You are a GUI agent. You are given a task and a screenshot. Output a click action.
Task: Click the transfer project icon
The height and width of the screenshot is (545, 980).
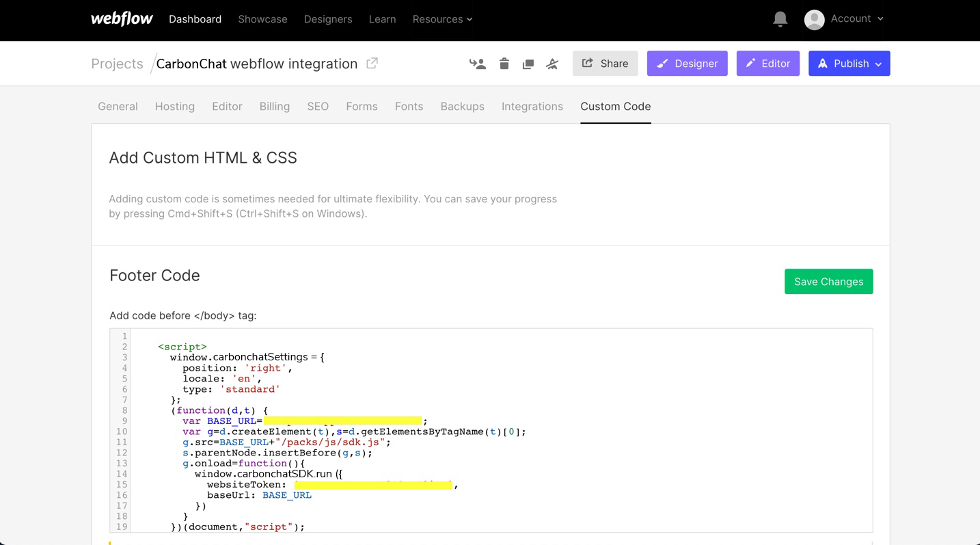click(477, 64)
